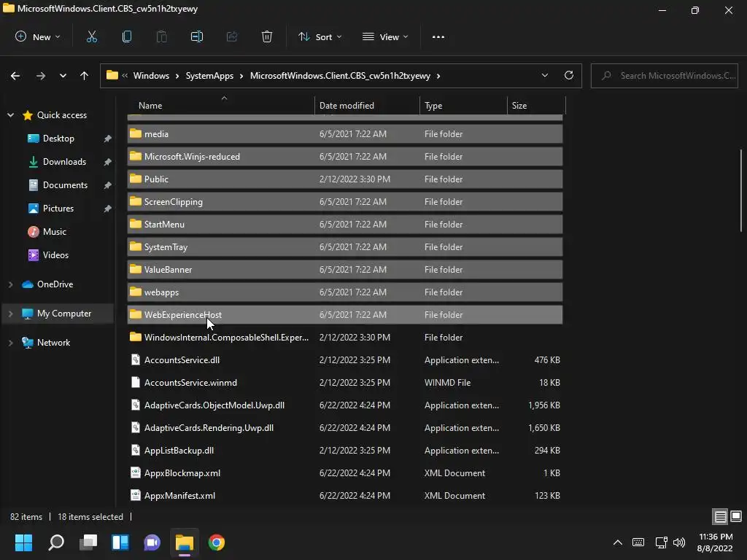
Task: Select Pictures in Quick access
Action: [58, 209]
